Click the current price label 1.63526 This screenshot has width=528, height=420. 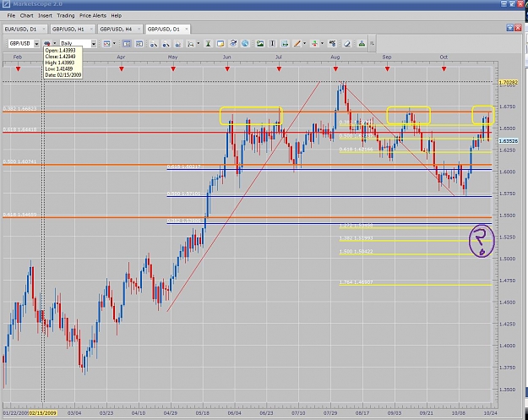point(508,141)
